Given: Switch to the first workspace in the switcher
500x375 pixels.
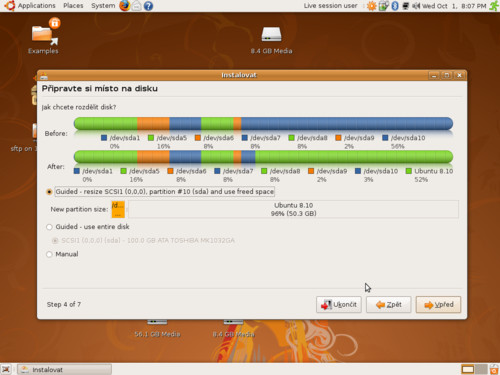Looking at the screenshot, I should tap(468, 369).
